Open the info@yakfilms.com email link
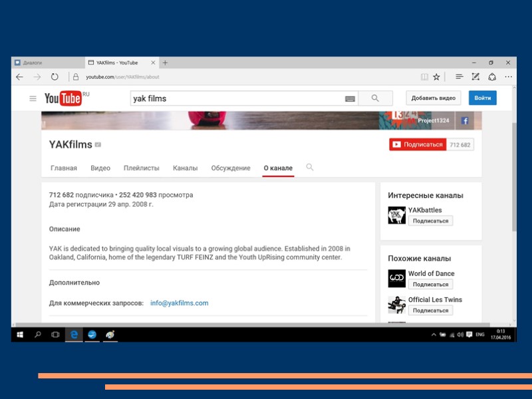 coord(180,303)
